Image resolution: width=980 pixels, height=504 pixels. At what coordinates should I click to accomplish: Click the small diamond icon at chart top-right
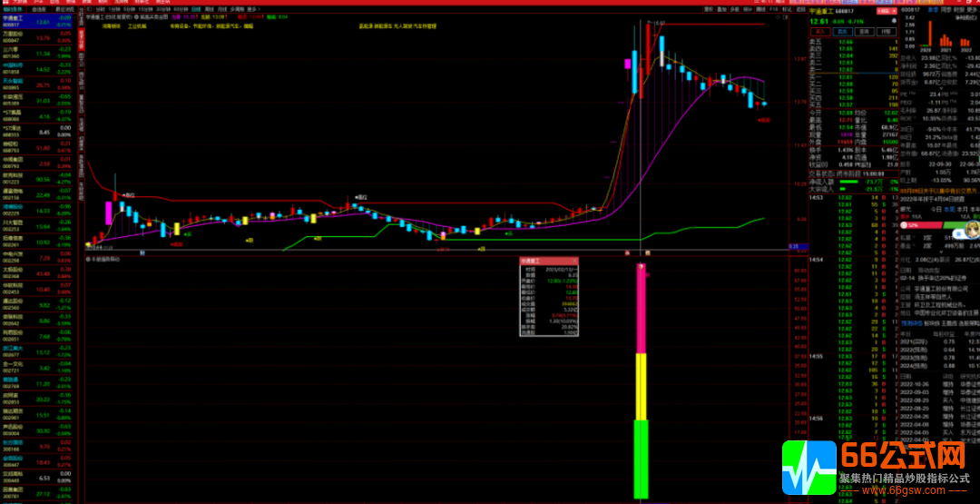(779, 17)
